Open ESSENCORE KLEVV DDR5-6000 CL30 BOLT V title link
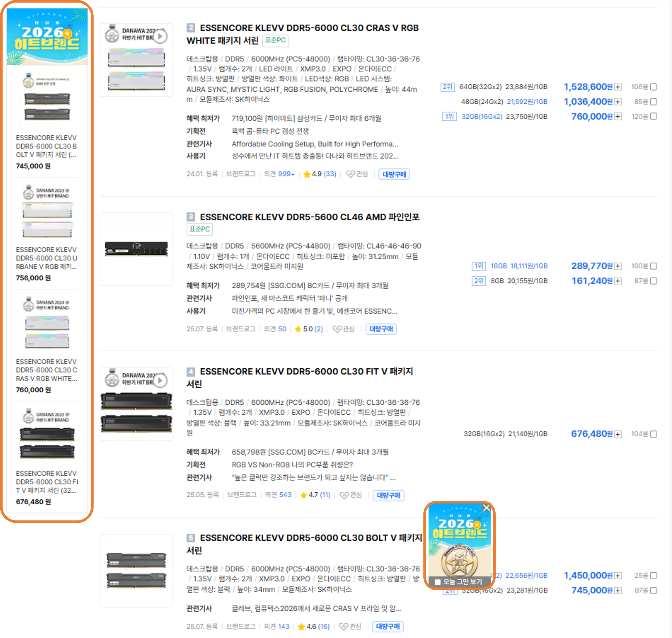Screen dimensions: 672x638 pyautogui.click(x=304, y=544)
